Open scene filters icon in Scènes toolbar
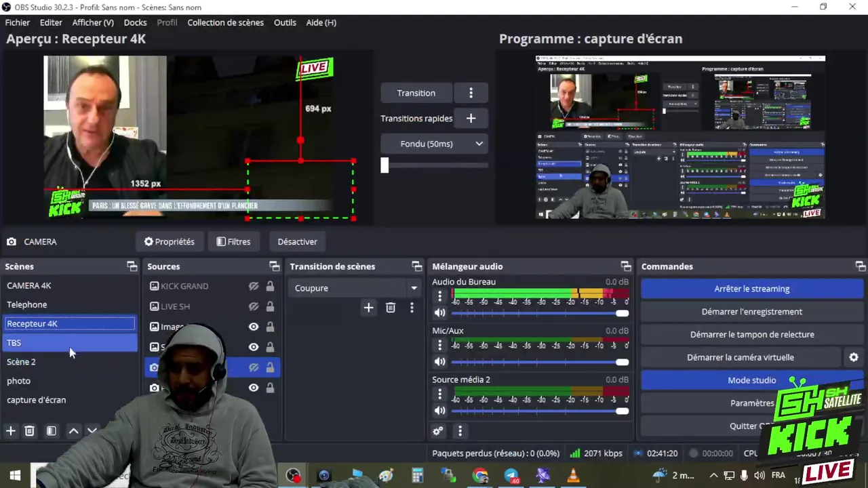868x488 pixels. click(x=52, y=431)
